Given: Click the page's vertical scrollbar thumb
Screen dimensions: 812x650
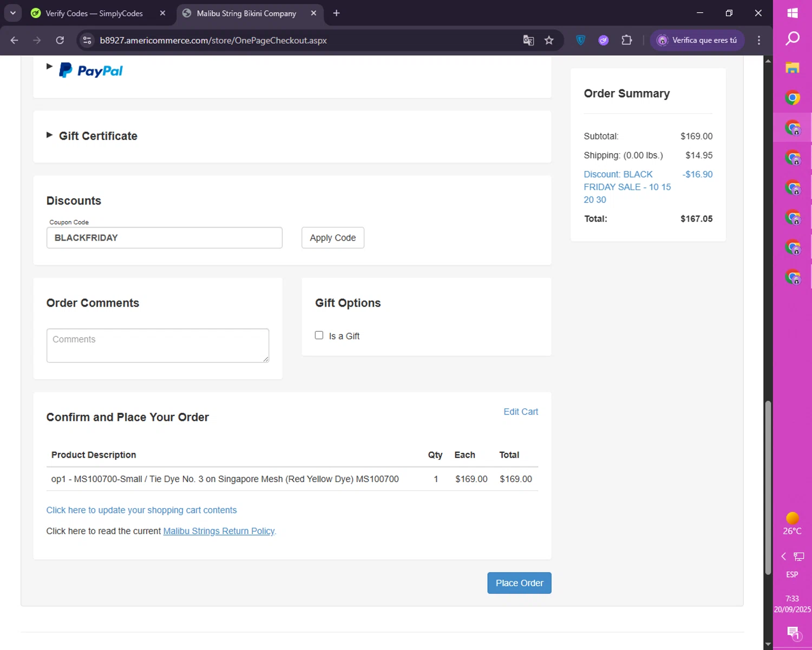Looking at the screenshot, I should click(x=768, y=487).
